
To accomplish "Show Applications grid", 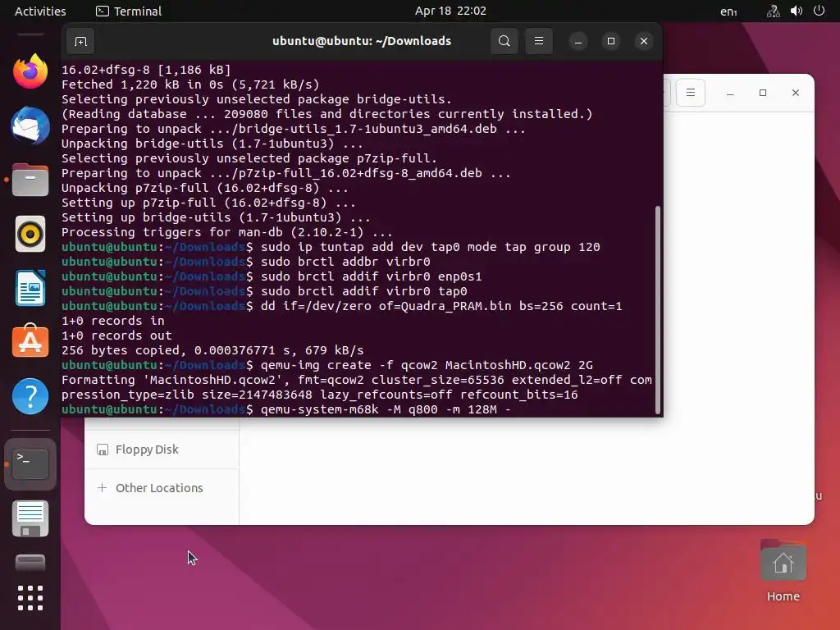I will 30,598.
